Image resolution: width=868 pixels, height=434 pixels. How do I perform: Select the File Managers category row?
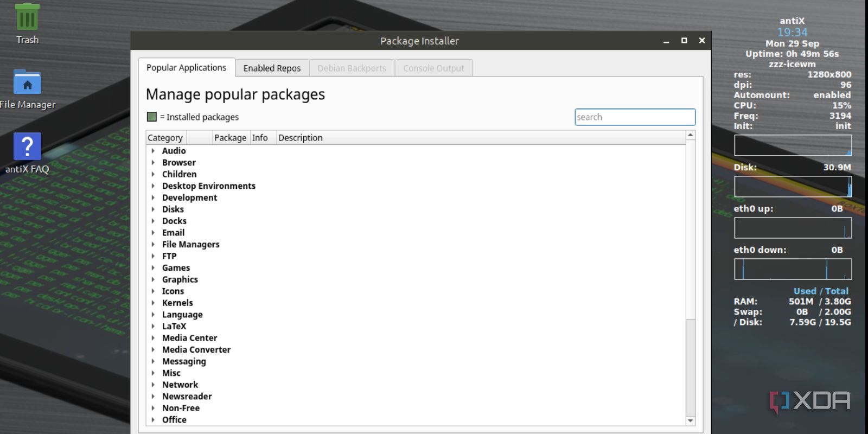416,245
